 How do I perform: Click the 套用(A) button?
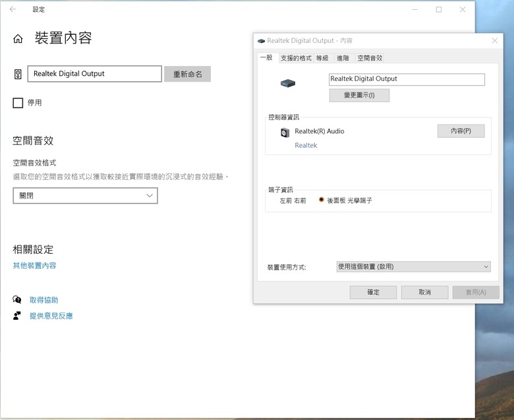tap(476, 292)
